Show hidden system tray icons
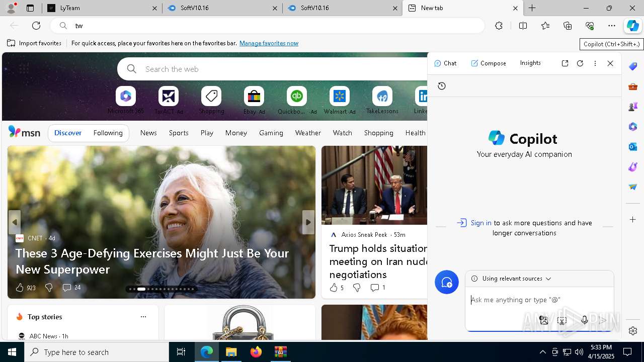Viewport: 644px width, 362px height. tap(542, 352)
